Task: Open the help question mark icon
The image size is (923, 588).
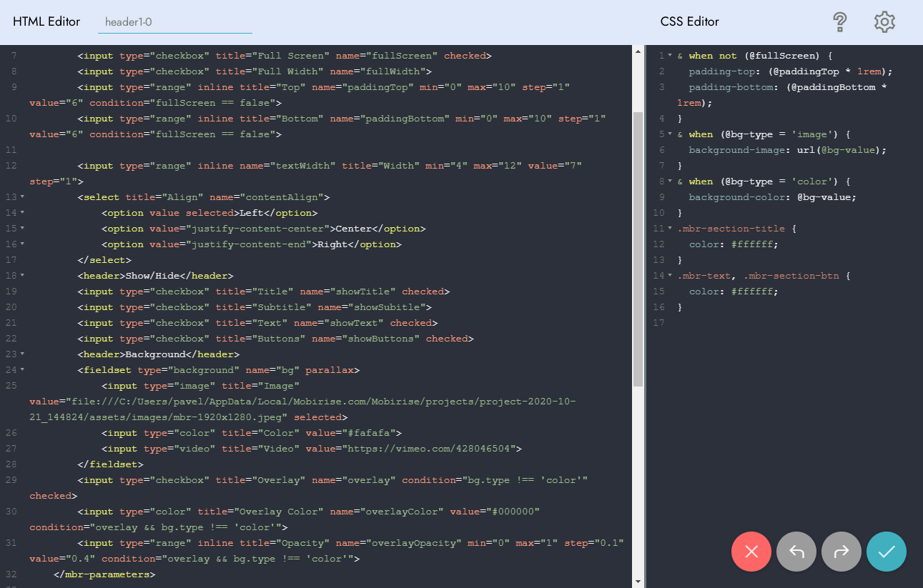Action: click(840, 22)
